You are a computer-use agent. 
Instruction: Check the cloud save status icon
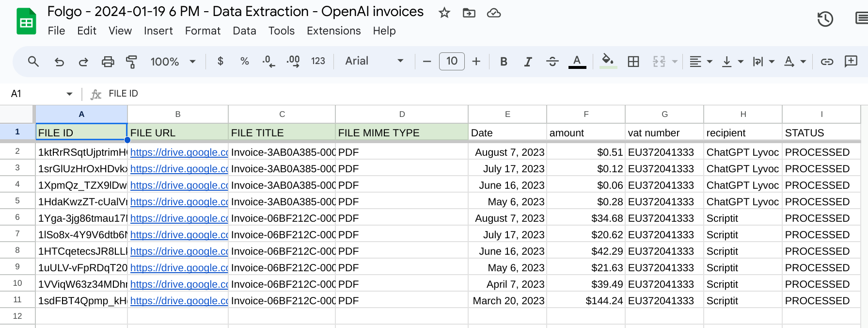[x=494, y=13]
